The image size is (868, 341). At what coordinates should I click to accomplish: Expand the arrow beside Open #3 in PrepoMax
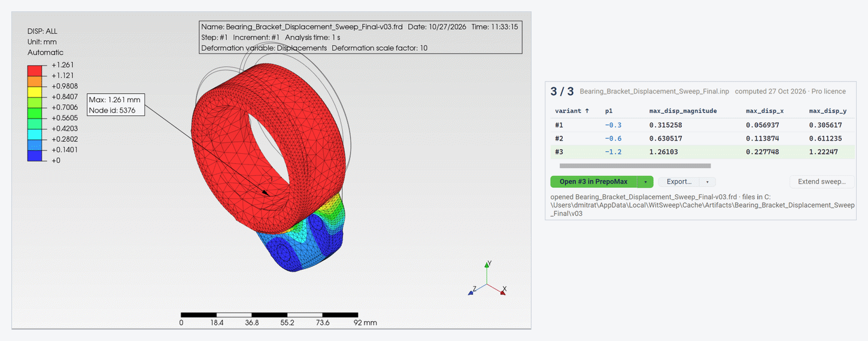click(x=645, y=181)
